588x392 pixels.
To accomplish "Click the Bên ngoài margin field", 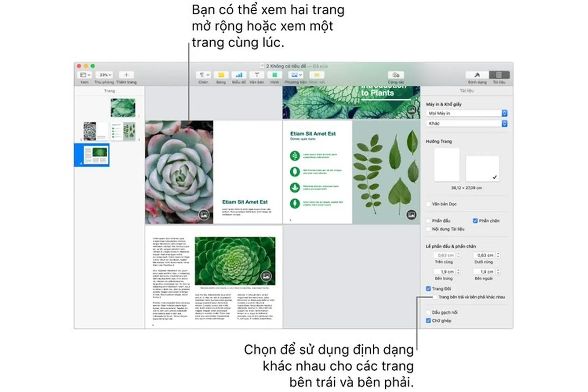I will coord(484,272).
